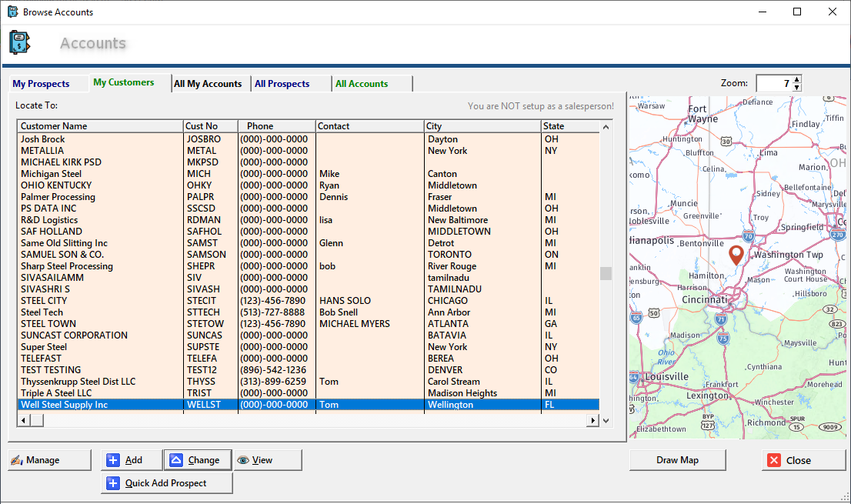The width and height of the screenshot is (851, 504).
Task: Click the Zoom value input field
Action: point(773,83)
